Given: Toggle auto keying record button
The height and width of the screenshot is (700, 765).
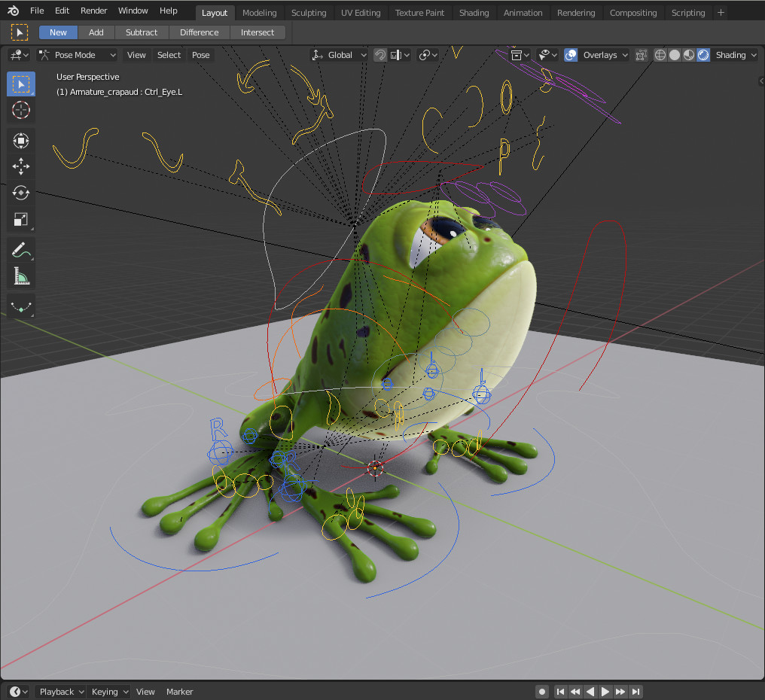Looking at the screenshot, I should tap(541, 692).
